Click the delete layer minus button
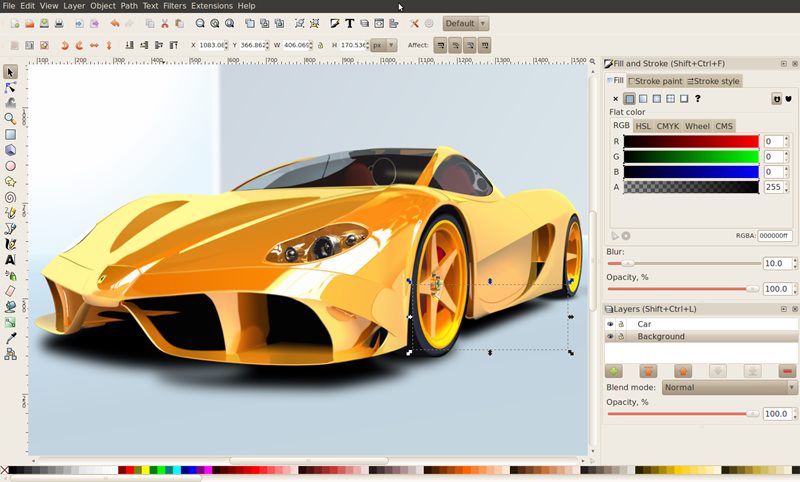Screen dimensions: 800x482 tap(787, 371)
